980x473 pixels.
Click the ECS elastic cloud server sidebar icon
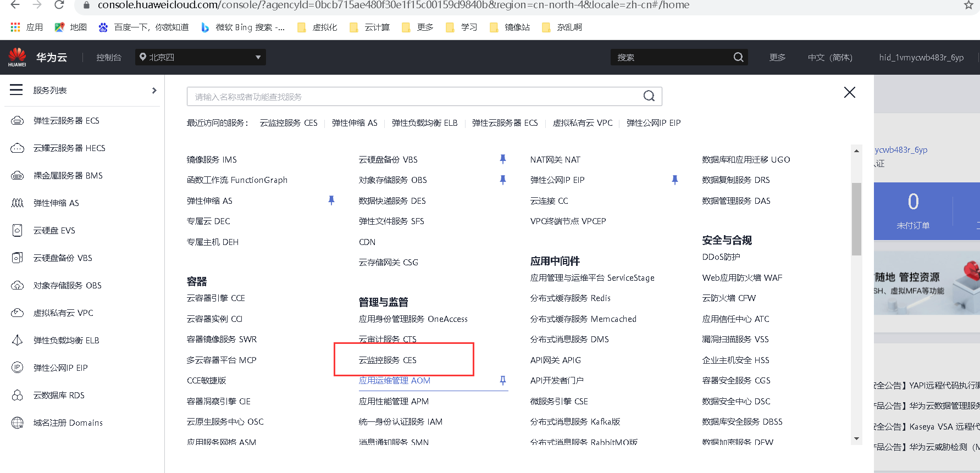(x=18, y=121)
